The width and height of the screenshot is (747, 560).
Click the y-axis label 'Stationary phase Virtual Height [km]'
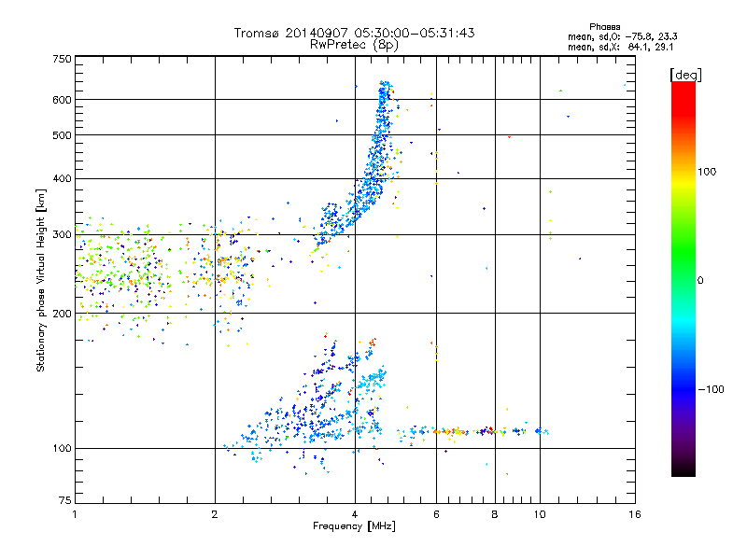(40, 280)
